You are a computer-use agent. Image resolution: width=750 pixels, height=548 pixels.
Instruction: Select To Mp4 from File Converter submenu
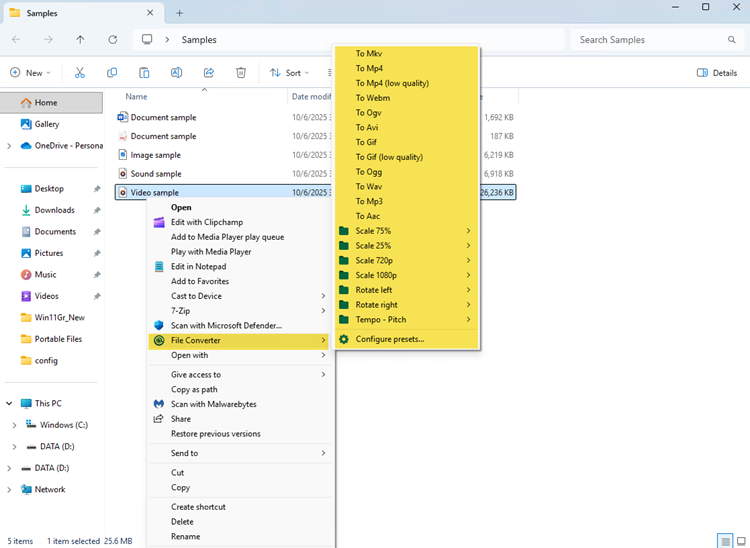coord(369,68)
